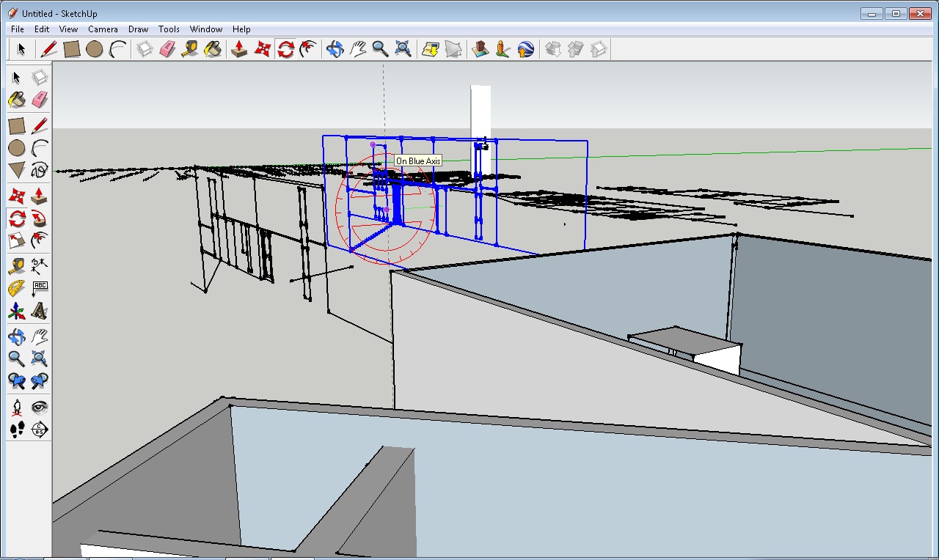Image resolution: width=939 pixels, height=560 pixels.
Task: Pick the Line pencil tool in the horizontal toolbar
Action: pyautogui.click(x=49, y=49)
